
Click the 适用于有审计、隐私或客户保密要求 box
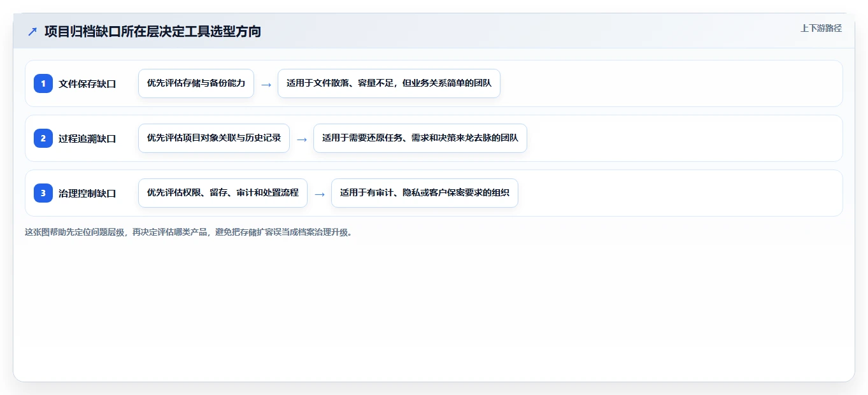(x=425, y=193)
